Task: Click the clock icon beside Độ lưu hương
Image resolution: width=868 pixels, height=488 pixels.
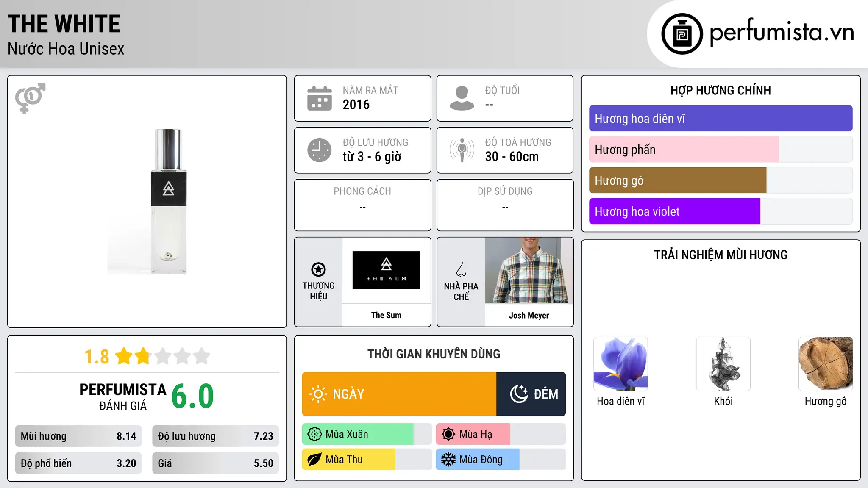Action: pyautogui.click(x=320, y=150)
